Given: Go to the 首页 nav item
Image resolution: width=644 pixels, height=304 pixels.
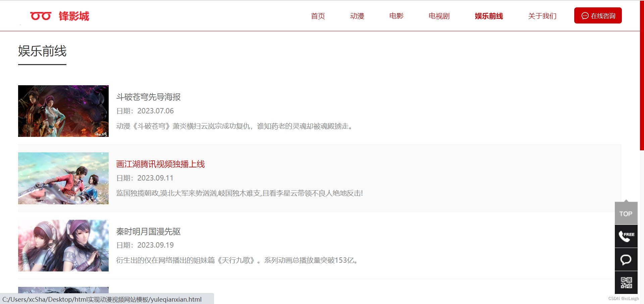Looking at the screenshot, I should [x=318, y=16].
